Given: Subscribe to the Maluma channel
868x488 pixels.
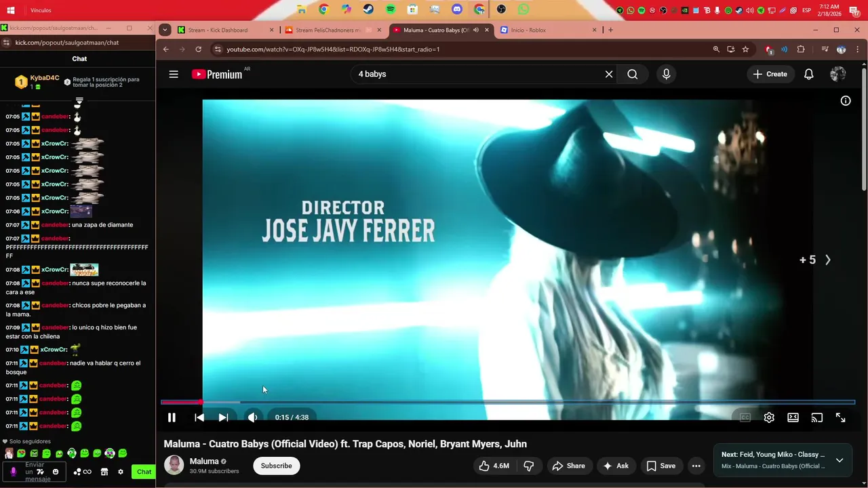Looking at the screenshot, I should pos(277,466).
